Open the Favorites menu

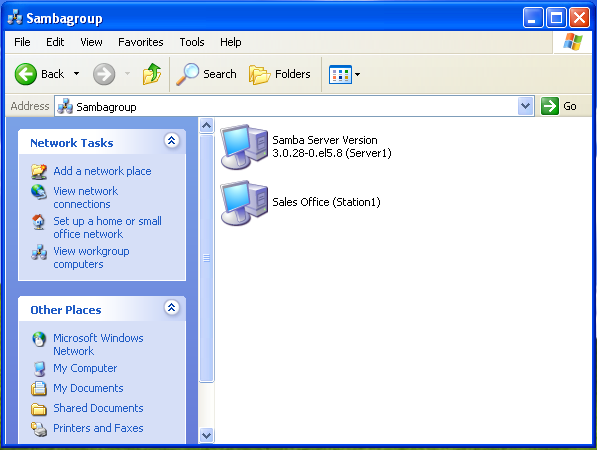pos(140,42)
